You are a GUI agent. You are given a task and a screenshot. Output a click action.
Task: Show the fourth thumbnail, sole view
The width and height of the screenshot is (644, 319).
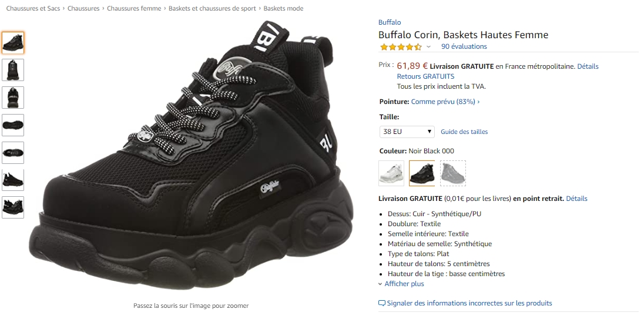[x=13, y=125]
